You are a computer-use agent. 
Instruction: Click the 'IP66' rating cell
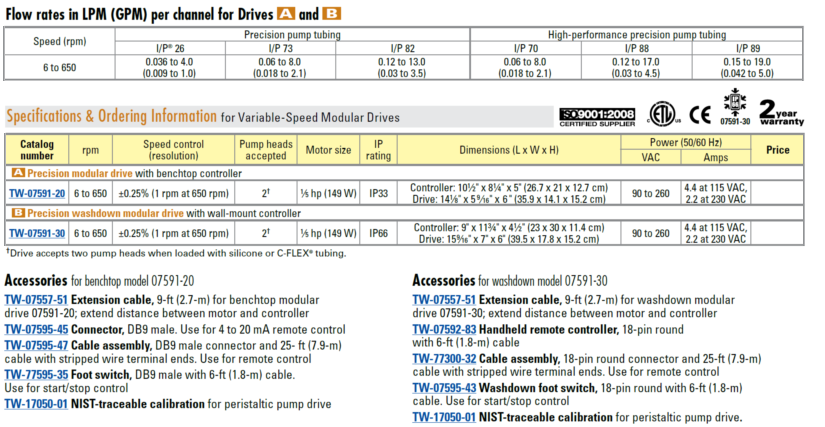378,233
